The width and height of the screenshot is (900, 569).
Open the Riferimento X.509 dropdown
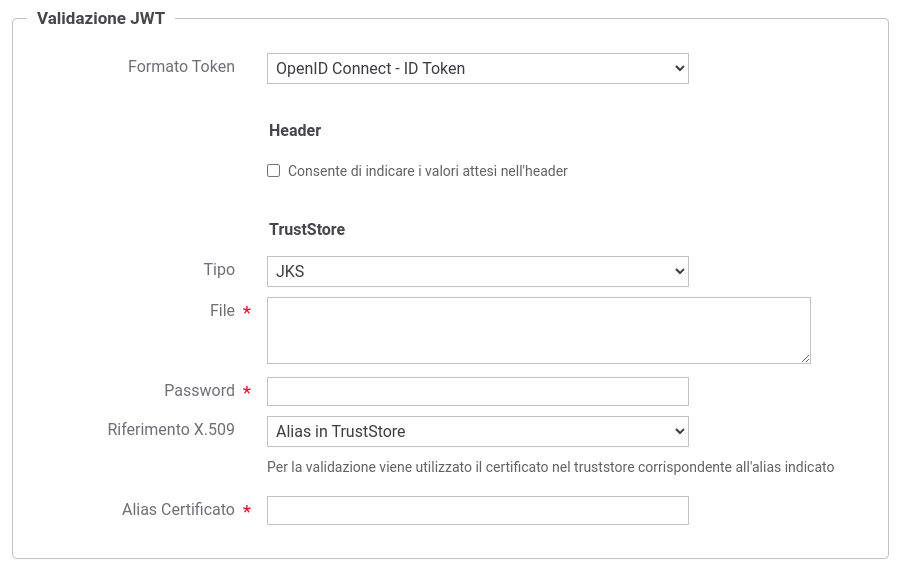click(478, 431)
